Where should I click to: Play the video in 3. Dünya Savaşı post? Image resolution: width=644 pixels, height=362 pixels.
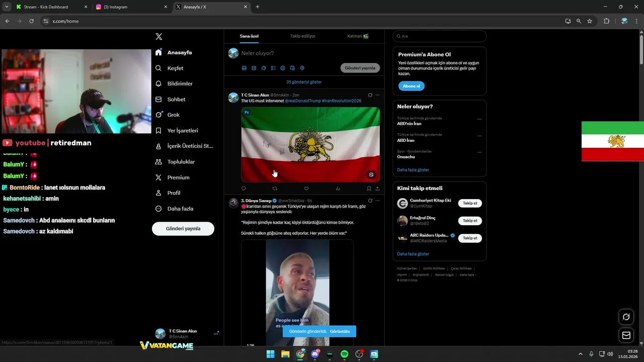(x=297, y=293)
